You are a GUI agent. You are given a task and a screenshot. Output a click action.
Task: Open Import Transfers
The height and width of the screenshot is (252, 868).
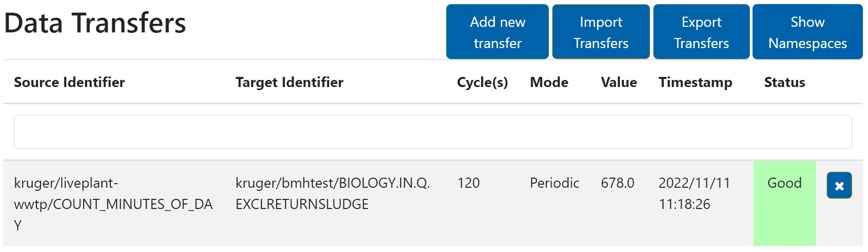click(601, 32)
